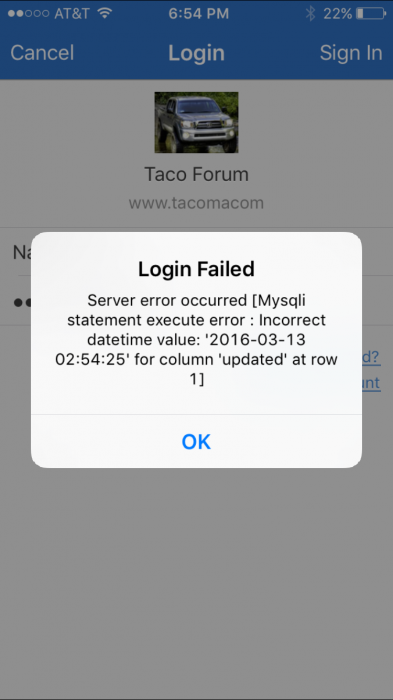This screenshot has width=393, height=700.
Task: Tap the password field with dots
Action: tap(196, 301)
